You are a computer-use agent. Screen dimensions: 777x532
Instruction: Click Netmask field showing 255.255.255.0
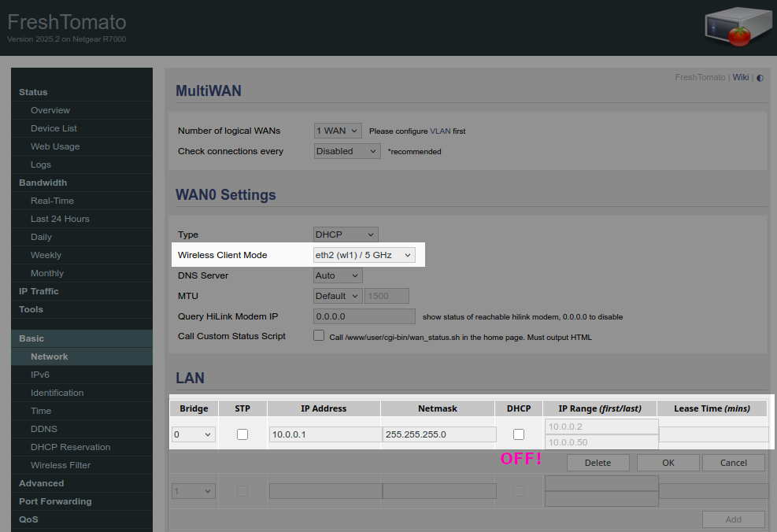[439, 434]
